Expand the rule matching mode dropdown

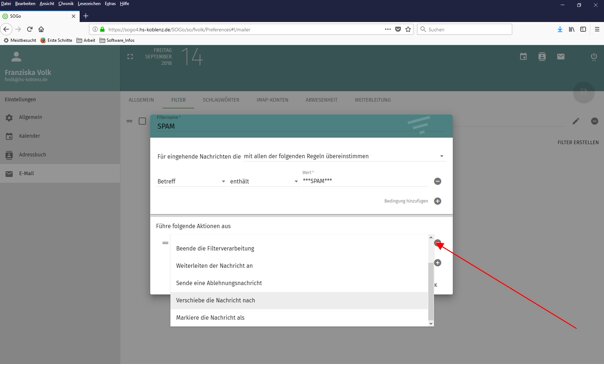[344, 156]
